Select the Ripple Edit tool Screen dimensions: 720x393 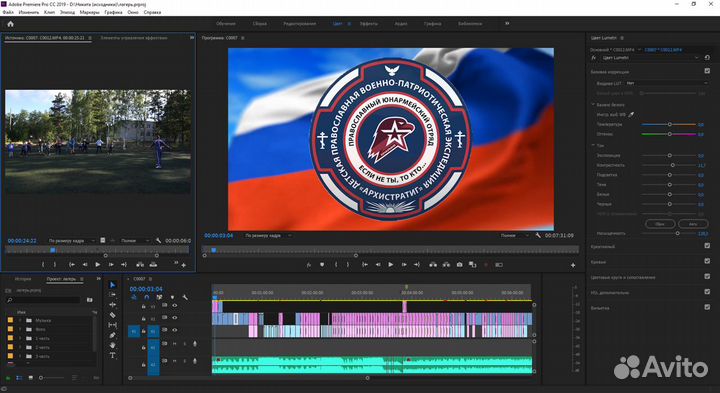point(112,305)
